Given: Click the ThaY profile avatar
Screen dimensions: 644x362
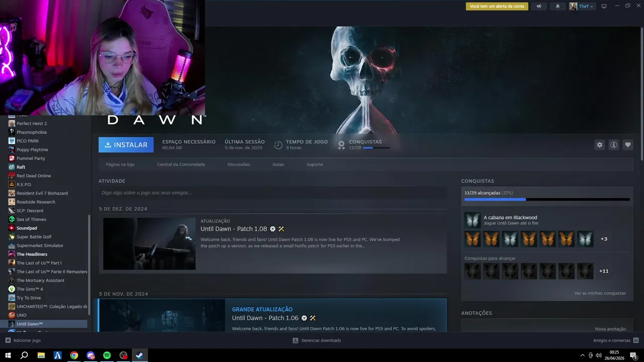Looking at the screenshot, I should 573,7.
